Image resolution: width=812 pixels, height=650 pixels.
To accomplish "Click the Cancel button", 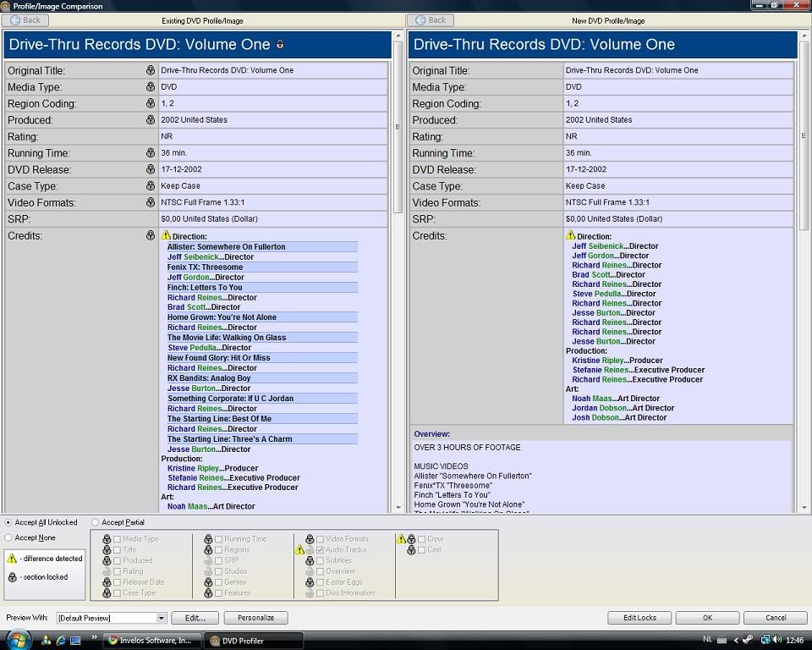I will pos(776,618).
